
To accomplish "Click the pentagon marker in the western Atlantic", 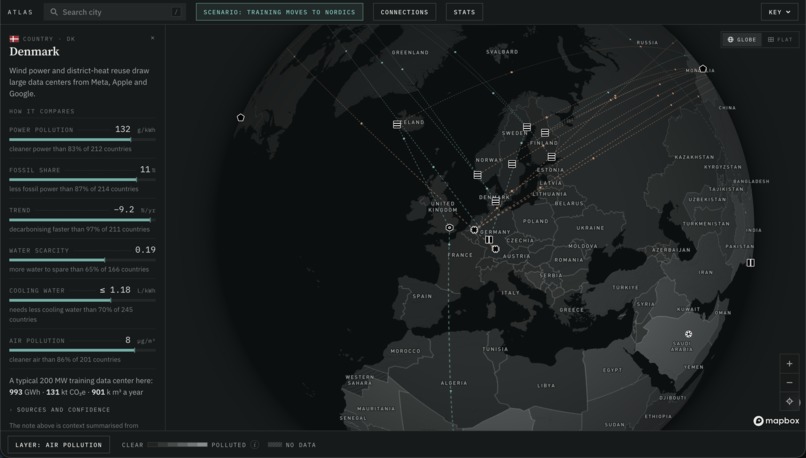I will [x=241, y=118].
